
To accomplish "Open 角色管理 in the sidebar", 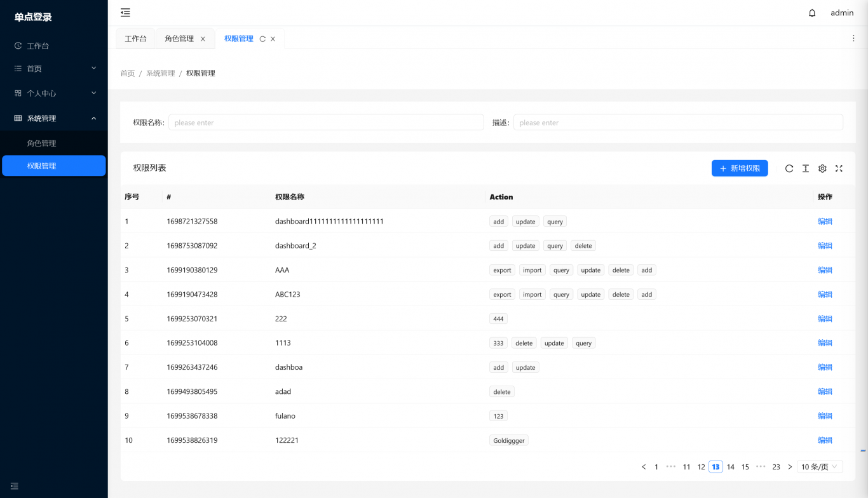I will 54,144.
